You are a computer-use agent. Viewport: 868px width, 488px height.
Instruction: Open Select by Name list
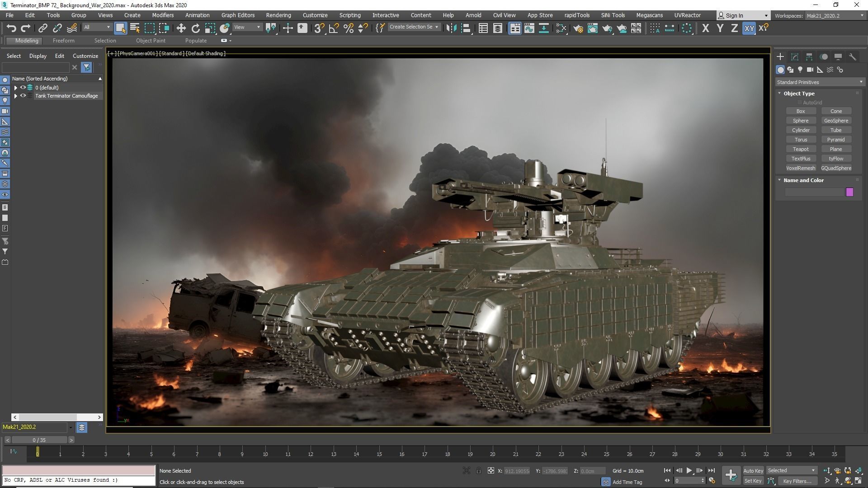(x=135, y=28)
